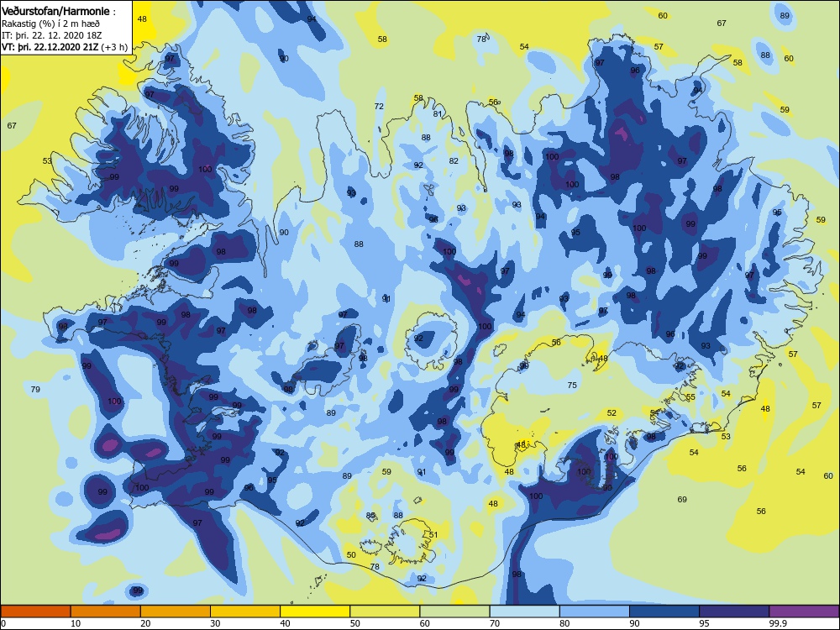Viewport: 840px width, 630px height.
Task: Click the "Veðurstofan/Harmonie" title text
Action: click(x=55, y=11)
